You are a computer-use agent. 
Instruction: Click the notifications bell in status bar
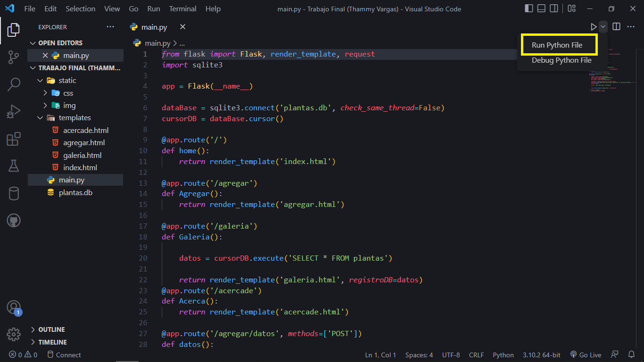(631, 354)
